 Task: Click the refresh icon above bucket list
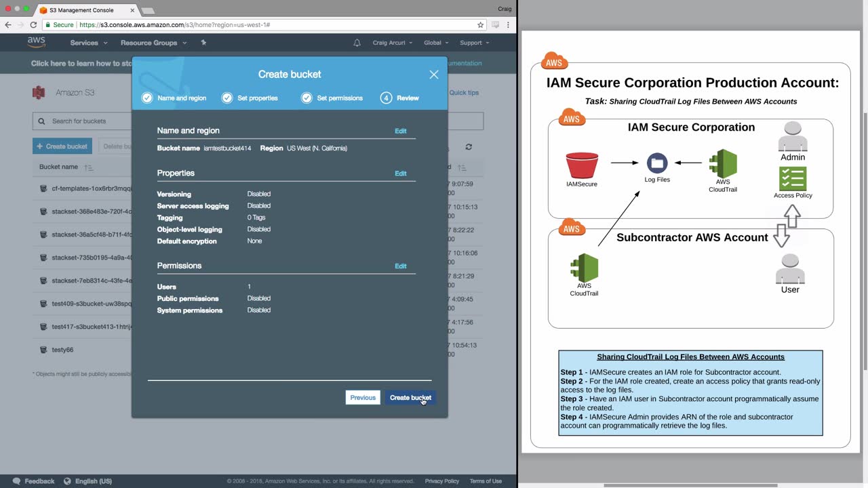pos(469,146)
